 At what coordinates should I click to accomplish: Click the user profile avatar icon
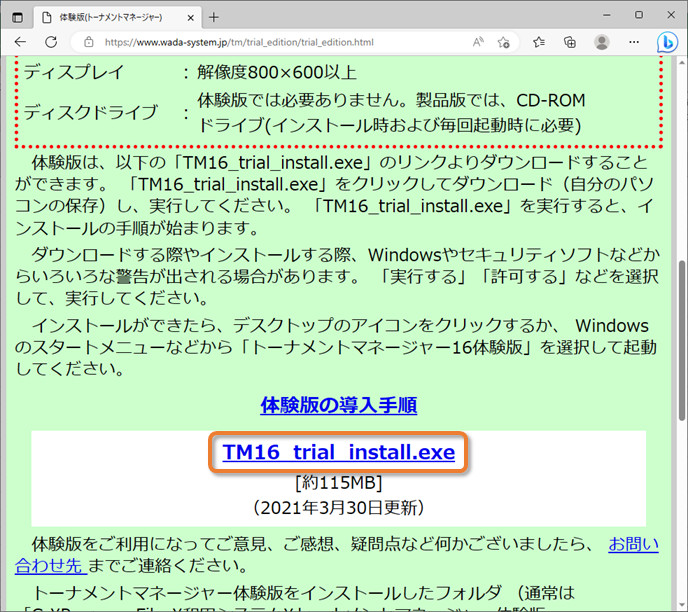coord(602,42)
